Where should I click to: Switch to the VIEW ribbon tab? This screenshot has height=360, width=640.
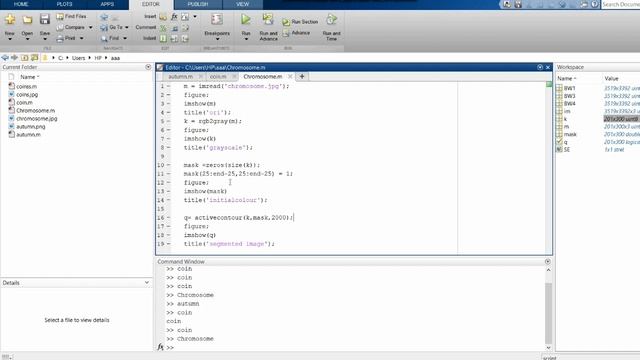point(242,4)
